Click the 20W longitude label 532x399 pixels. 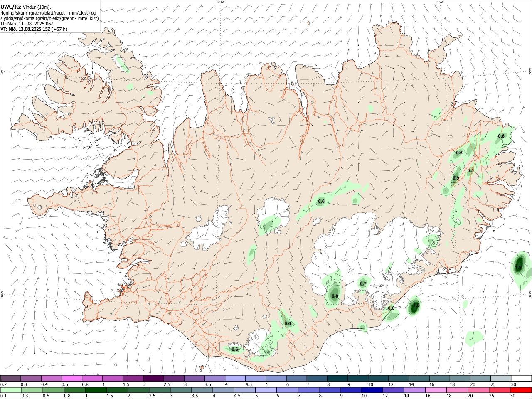coord(222,2)
